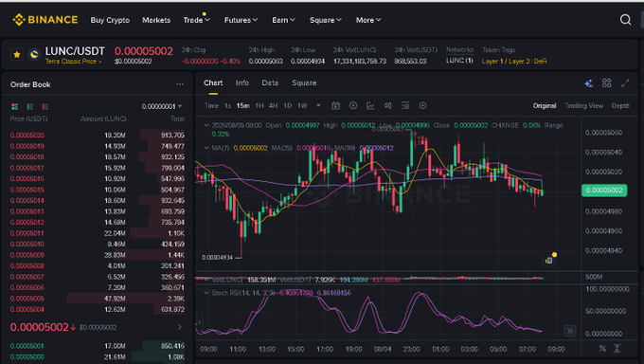
Task: Expand chart to fullscreen
Action: 625,83
